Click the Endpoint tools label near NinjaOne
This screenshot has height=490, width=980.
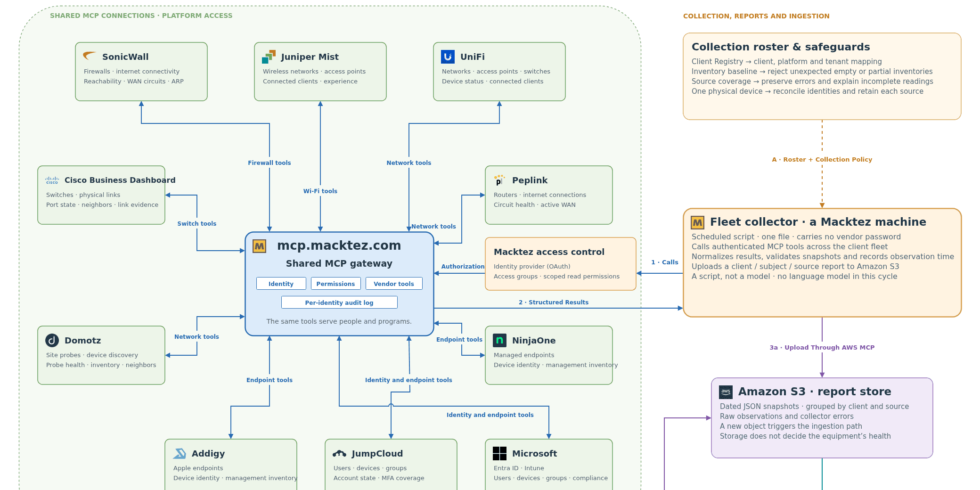tap(459, 340)
